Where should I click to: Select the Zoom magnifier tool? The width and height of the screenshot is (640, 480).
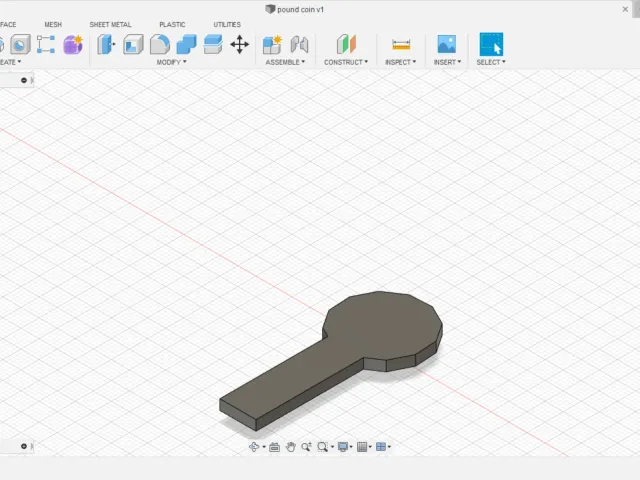point(306,447)
